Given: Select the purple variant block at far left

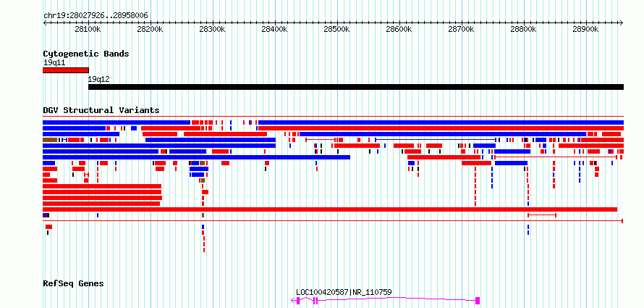Looking at the screenshot, I should coord(46,215).
